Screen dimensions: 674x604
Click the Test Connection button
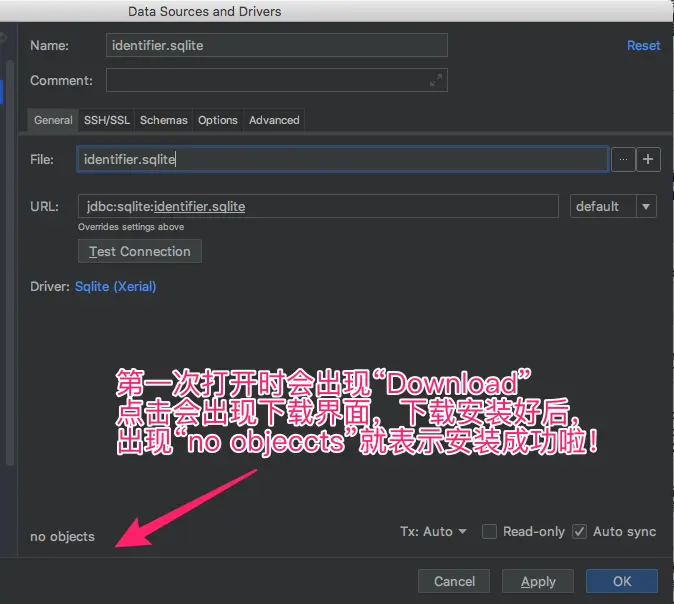tap(140, 251)
